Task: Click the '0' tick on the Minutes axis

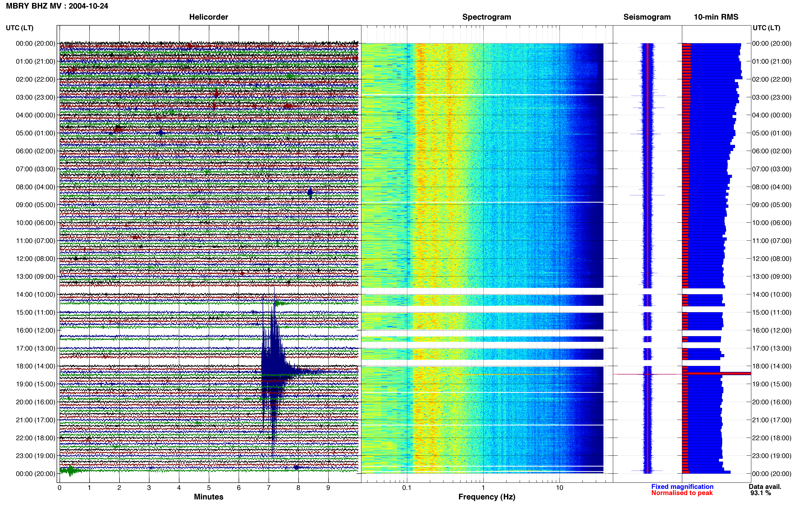Action: click(x=59, y=488)
